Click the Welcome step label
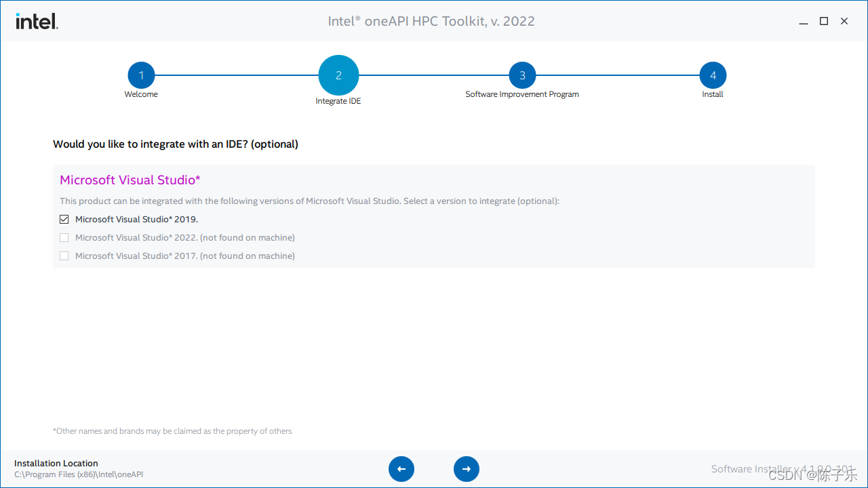Viewport: 868px width, 488px height. (141, 94)
